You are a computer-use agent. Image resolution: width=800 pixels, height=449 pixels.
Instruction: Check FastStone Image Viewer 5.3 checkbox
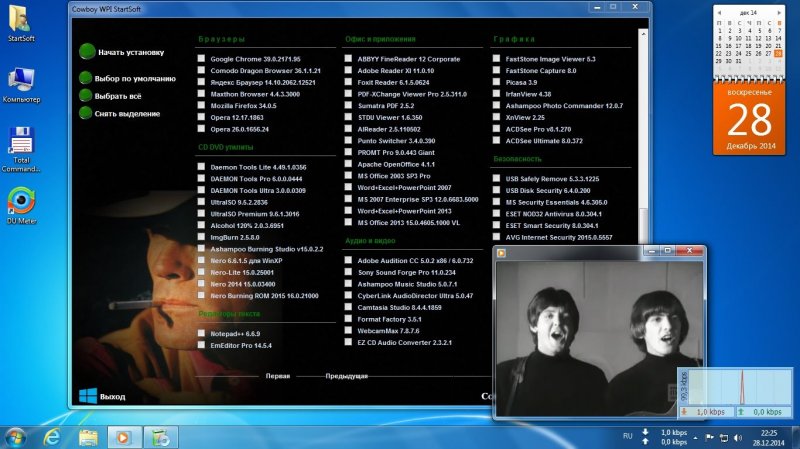(x=496, y=58)
